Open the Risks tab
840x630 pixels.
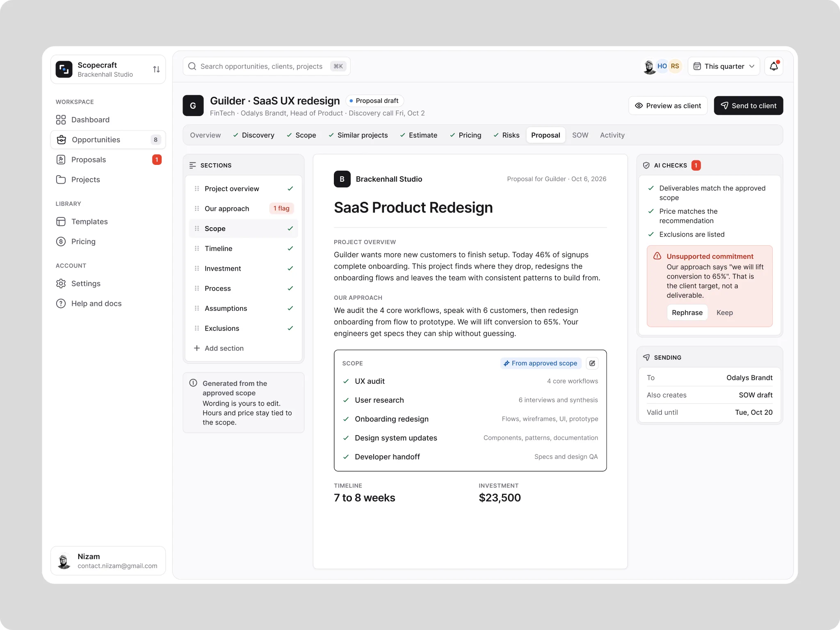click(x=507, y=135)
